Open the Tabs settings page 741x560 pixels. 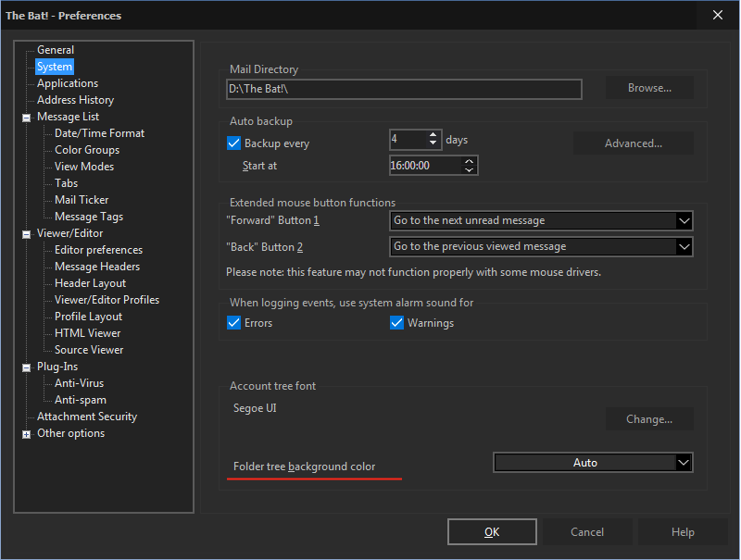pyautogui.click(x=66, y=183)
